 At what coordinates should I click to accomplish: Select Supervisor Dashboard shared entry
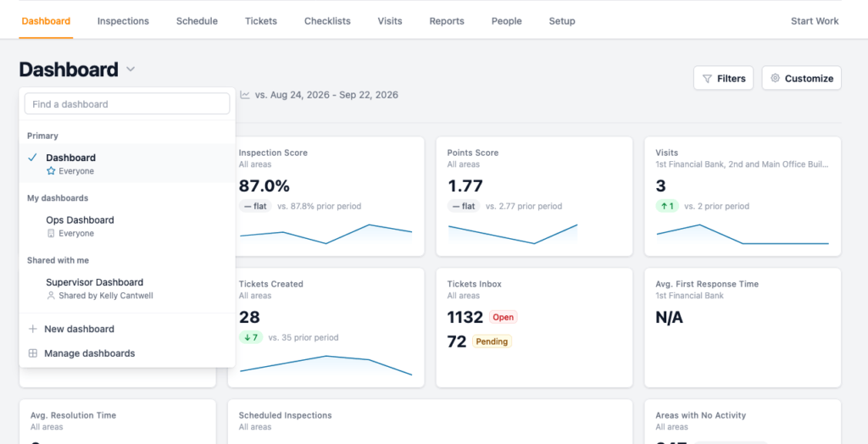(x=127, y=288)
